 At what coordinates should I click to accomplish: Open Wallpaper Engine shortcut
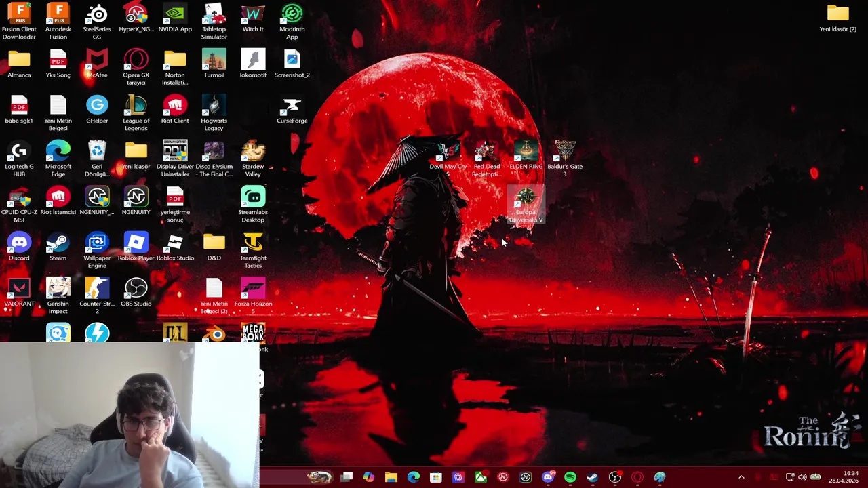coord(97,251)
